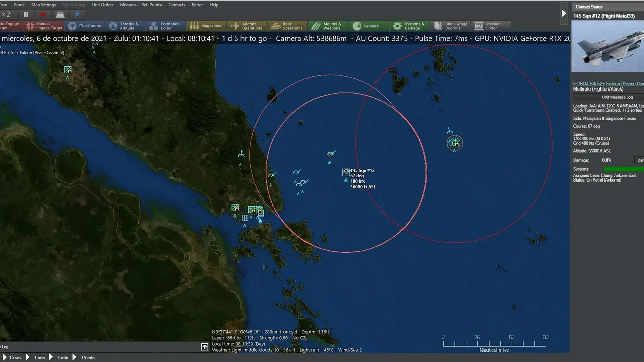Toggle Manual Engage Target mode

coord(44,26)
